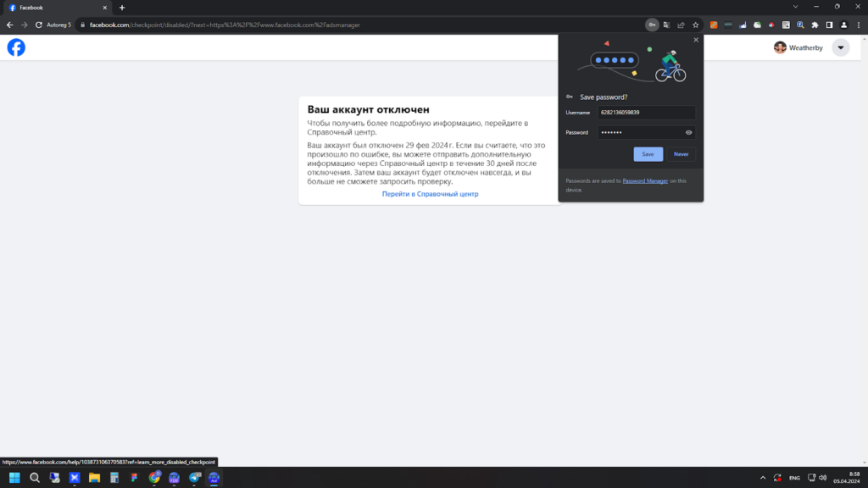Open the blue thumbs-up extension

pos(743,25)
